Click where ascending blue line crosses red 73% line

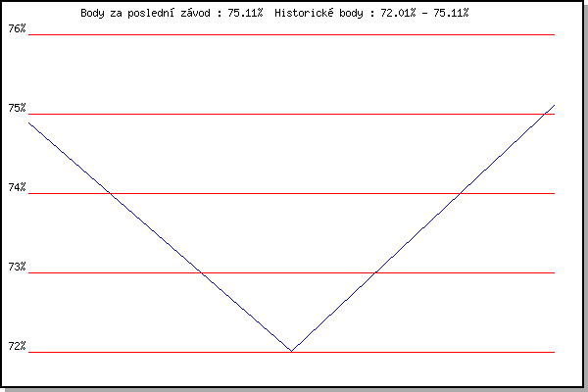click(x=374, y=272)
